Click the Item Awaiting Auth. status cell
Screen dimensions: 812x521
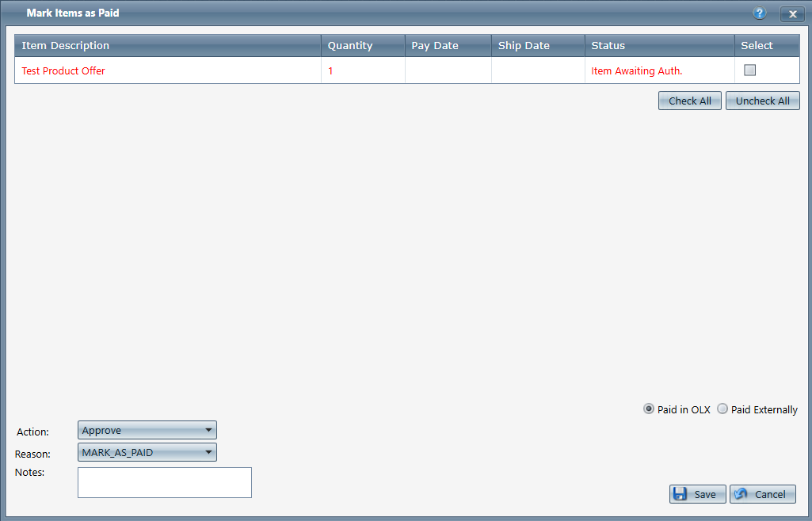coord(637,70)
